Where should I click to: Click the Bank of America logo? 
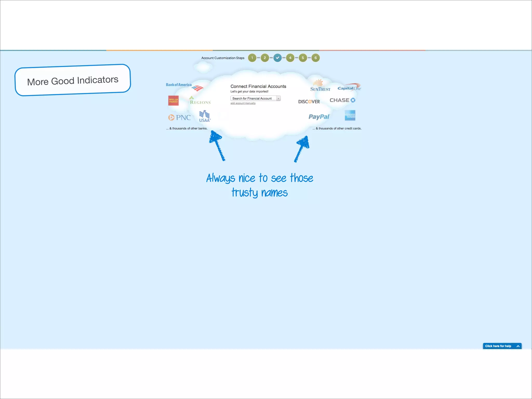[184, 87]
